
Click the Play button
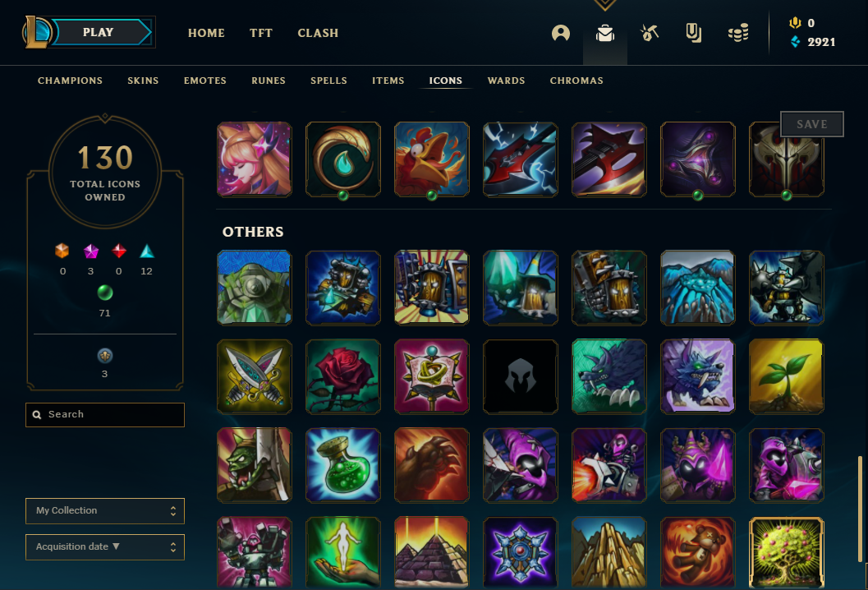(x=98, y=32)
